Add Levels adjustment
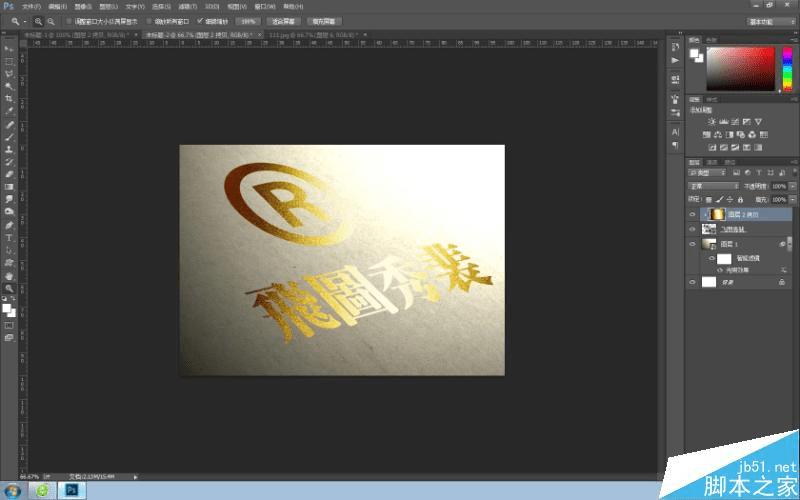The height and width of the screenshot is (500, 800). click(723, 121)
